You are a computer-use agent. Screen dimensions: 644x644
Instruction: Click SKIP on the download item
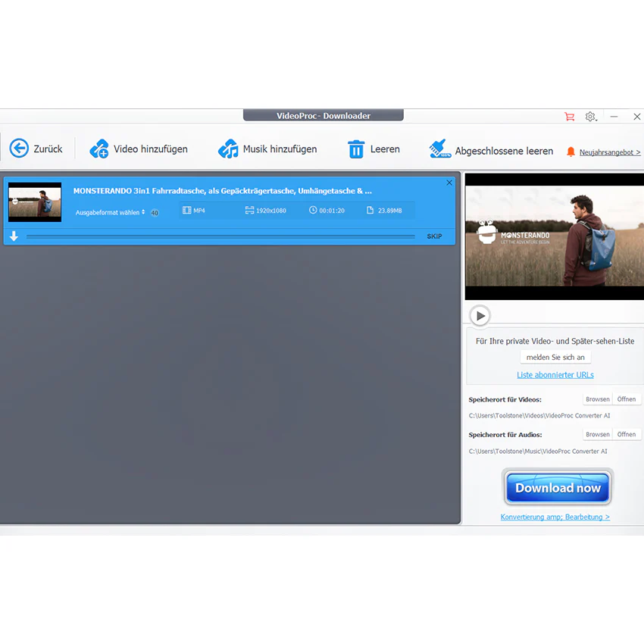434,236
